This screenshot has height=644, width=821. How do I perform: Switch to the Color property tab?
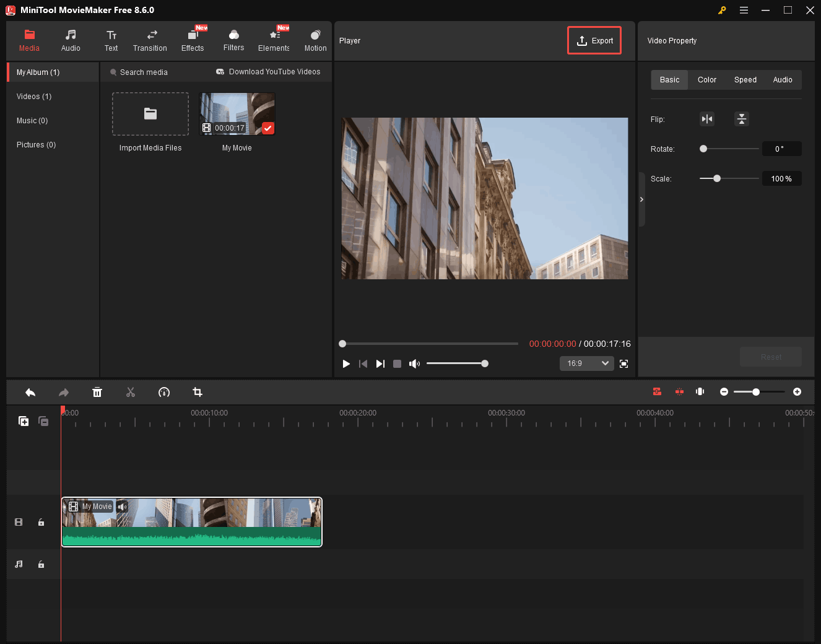pos(707,80)
